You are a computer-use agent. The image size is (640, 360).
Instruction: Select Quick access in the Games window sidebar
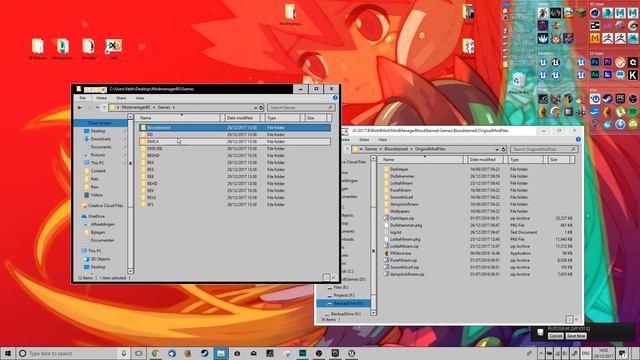pos(100,123)
